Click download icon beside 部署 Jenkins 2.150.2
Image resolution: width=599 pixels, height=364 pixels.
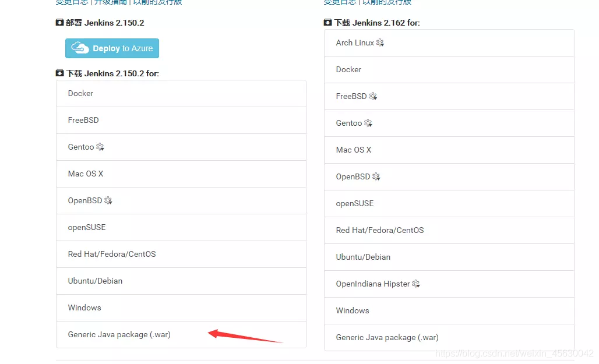(x=59, y=23)
